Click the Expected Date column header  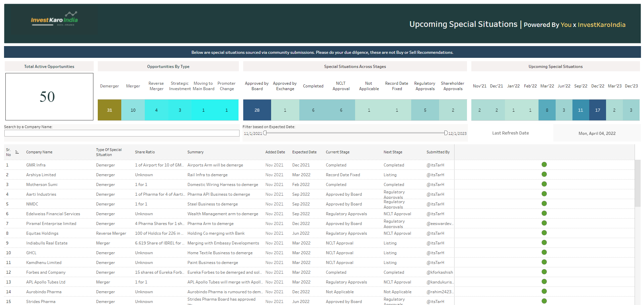tap(304, 152)
